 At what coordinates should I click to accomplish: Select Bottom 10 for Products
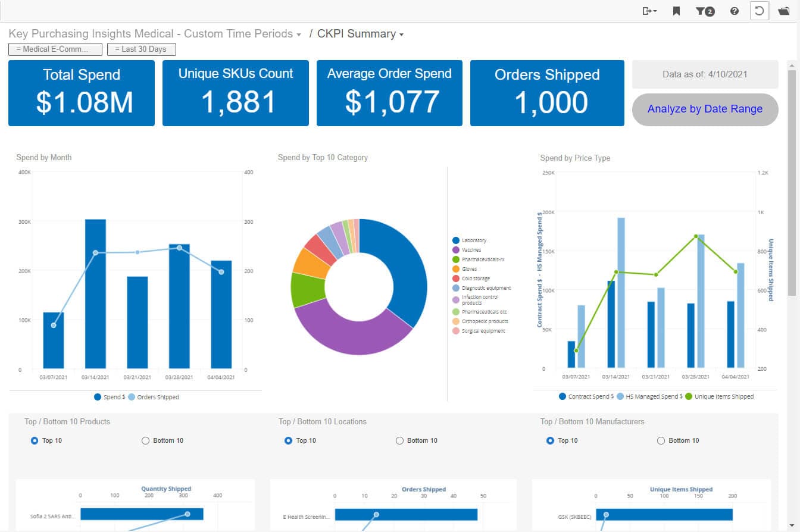[x=145, y=440]
